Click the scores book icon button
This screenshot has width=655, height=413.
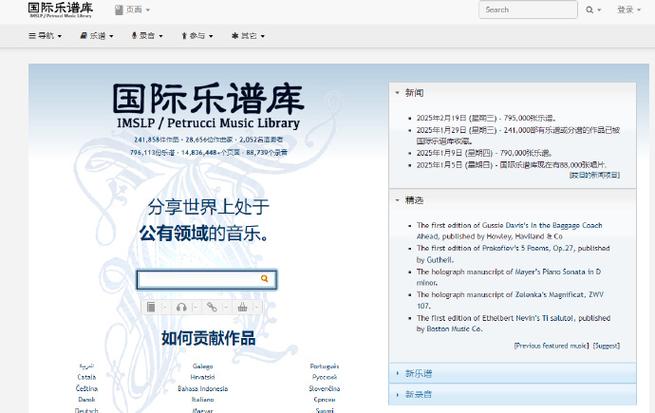[x=151, y=307]
